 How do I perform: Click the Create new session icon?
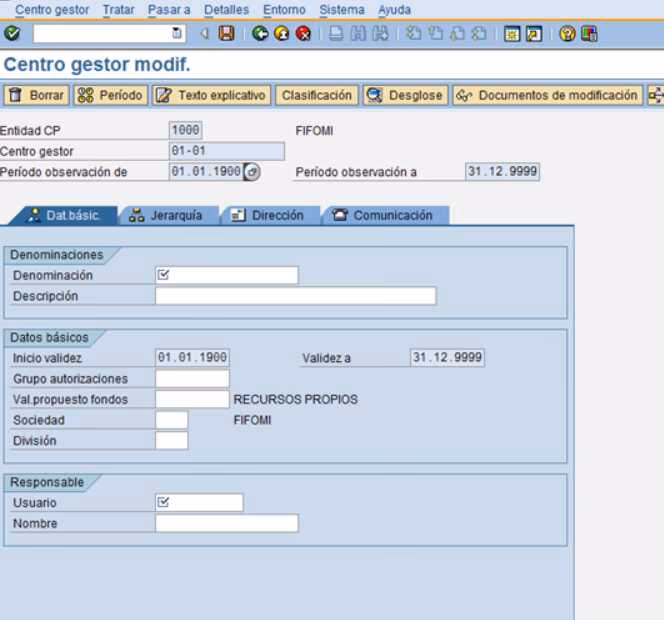(512, 33)
